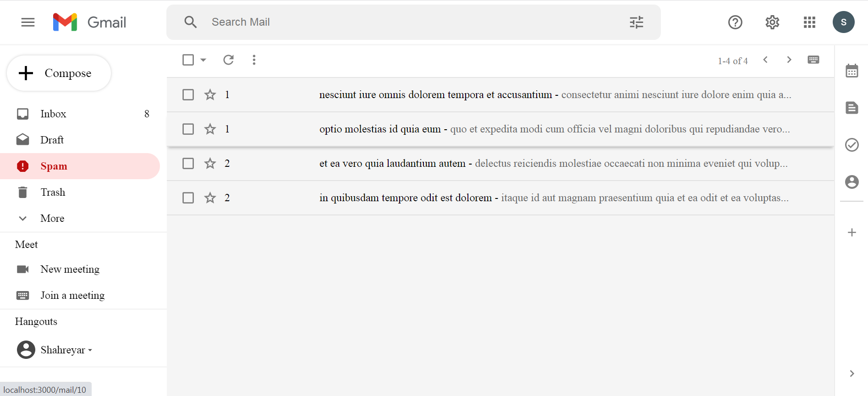Open search options filter icon
Viewport: 868px width, 396px height.
coord(636,22)
